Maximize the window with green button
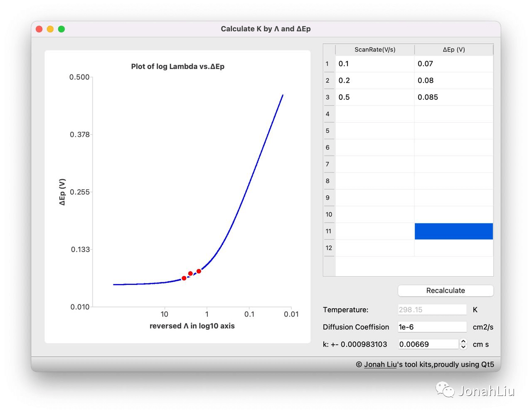532x413 pixels. point(62,29)
